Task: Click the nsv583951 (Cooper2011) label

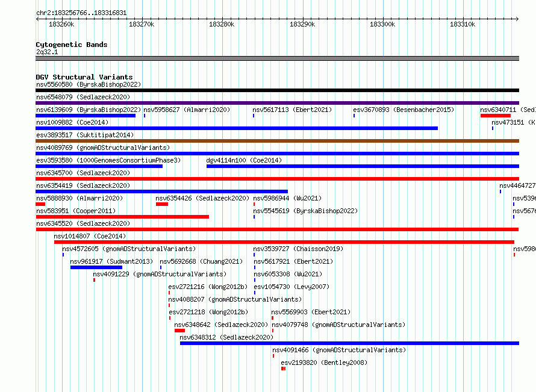Action: click(76, 211)
